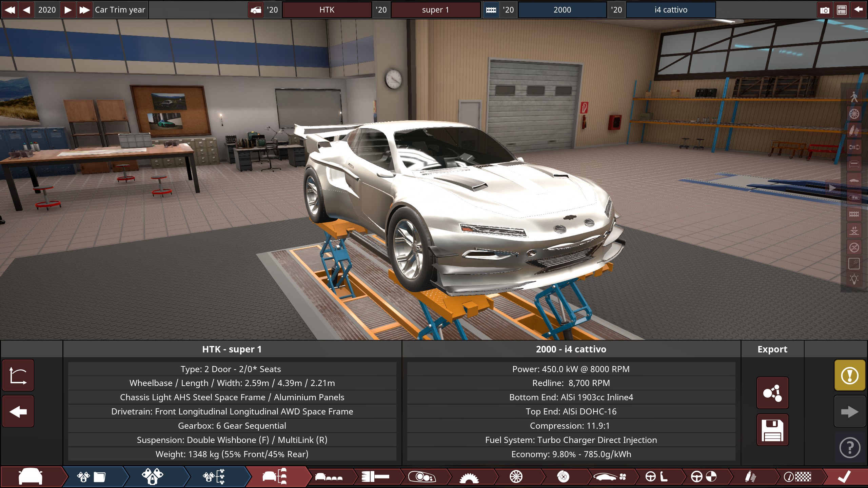Open the super 1 trim selector

[x=435, y=10]
